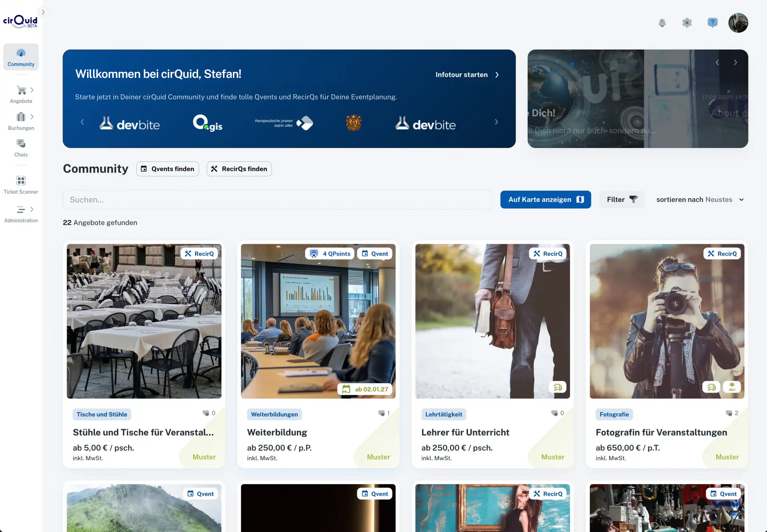This screenshot has height=532, width=767.
Task: Open the user profile avatar
Action: point(738,23)
